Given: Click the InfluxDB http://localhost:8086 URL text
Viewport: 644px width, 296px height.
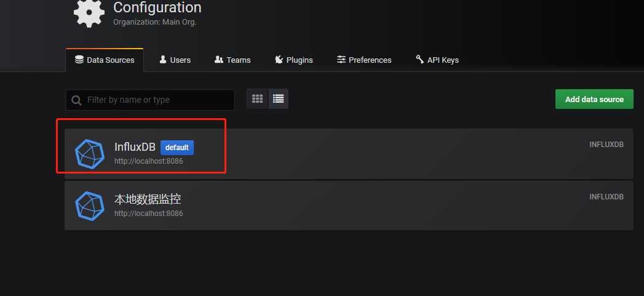Looking at the screenshot, I should click(x=149, y=161).
